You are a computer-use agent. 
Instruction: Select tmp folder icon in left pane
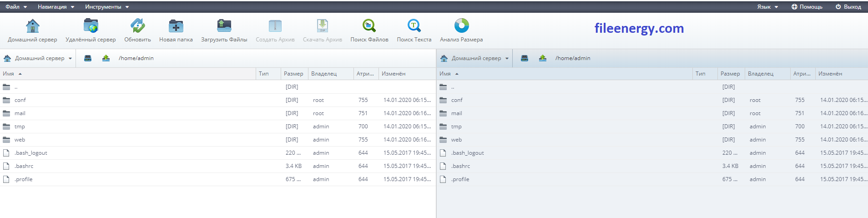(x=6, y=127)
